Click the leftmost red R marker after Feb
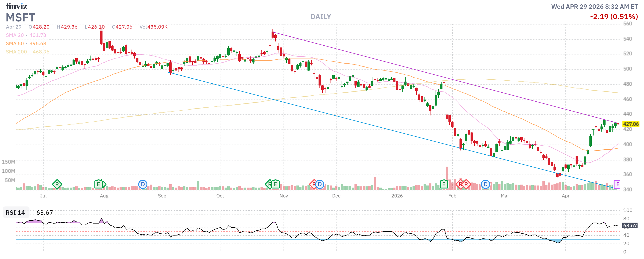 (460, 185)
